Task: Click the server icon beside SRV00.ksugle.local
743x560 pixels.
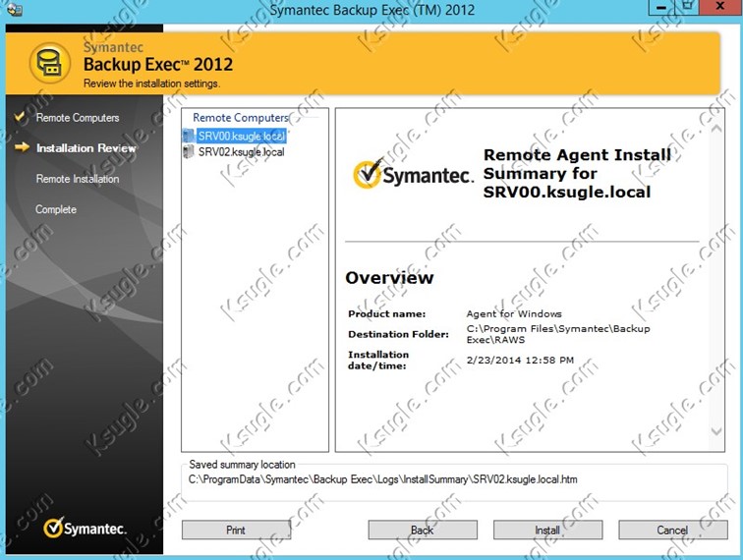Action: pos(188,136)
